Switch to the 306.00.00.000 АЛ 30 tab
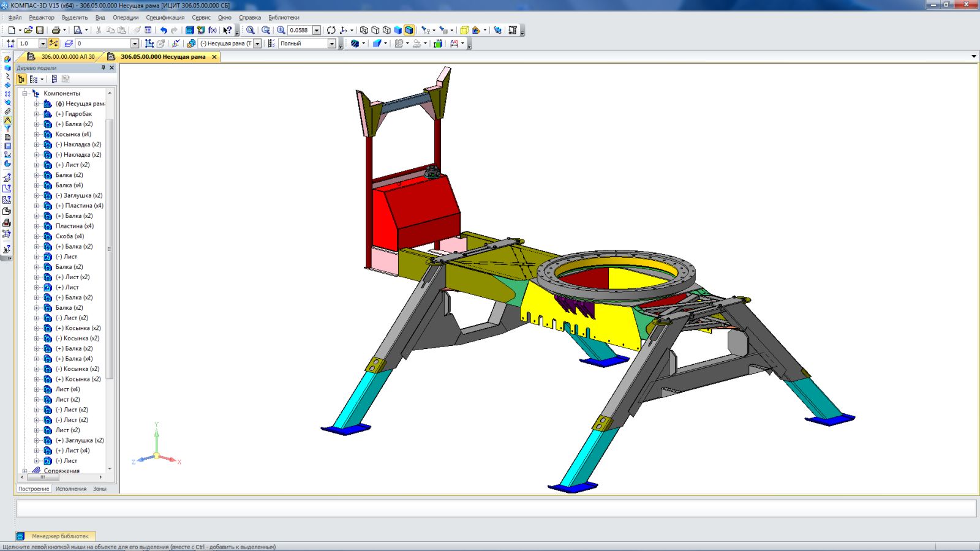The width and height of the screenshot is (980, 551). pyautogui.click(x=67, y=57)
